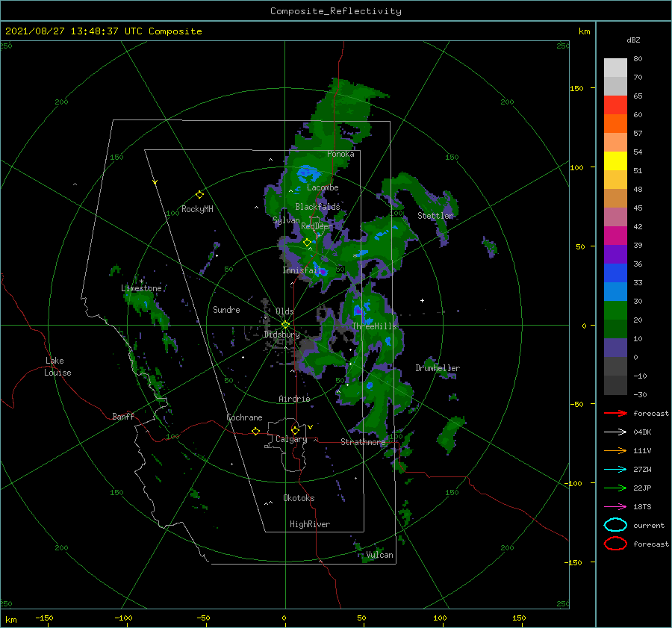This screenshot has width=672, height=628.
Task: Click the ThreeHills label
Action: (375, 326)
